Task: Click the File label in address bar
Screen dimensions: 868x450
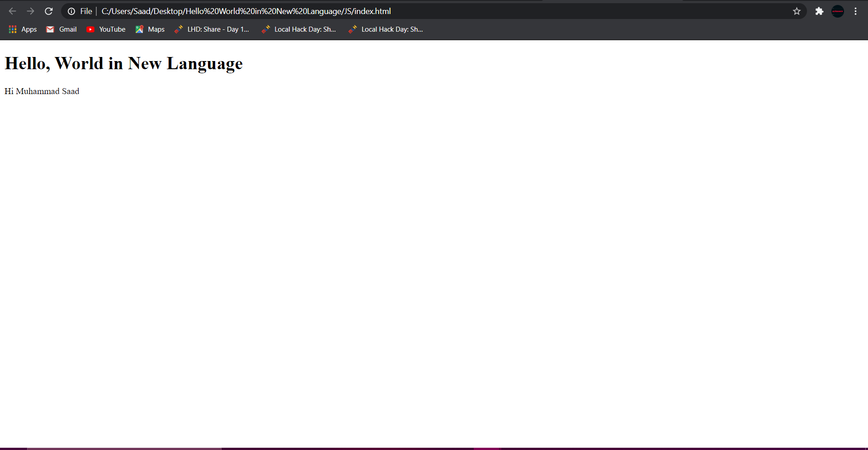Action: tap(86, 11)
